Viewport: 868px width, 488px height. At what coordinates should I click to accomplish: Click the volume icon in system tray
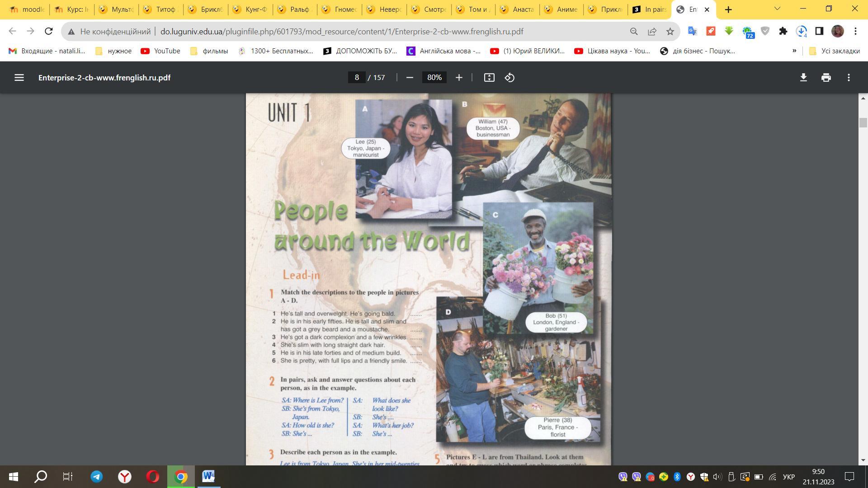[x=717, y=477]
